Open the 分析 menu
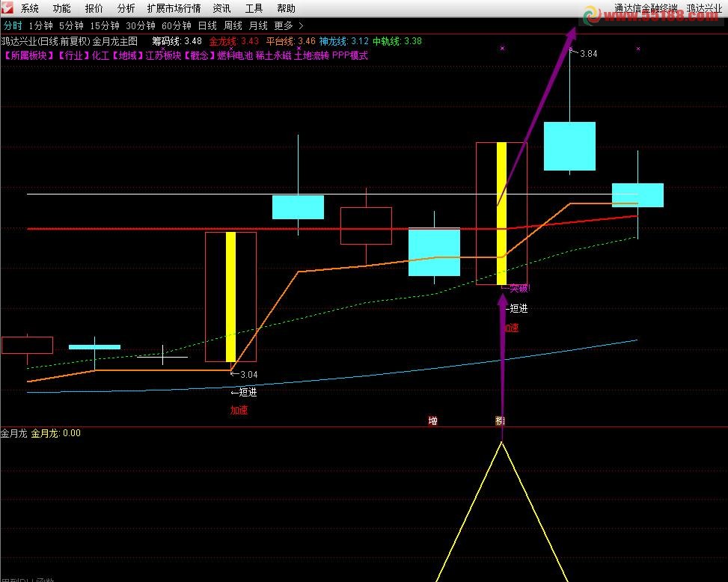 (x=126, y=9)
